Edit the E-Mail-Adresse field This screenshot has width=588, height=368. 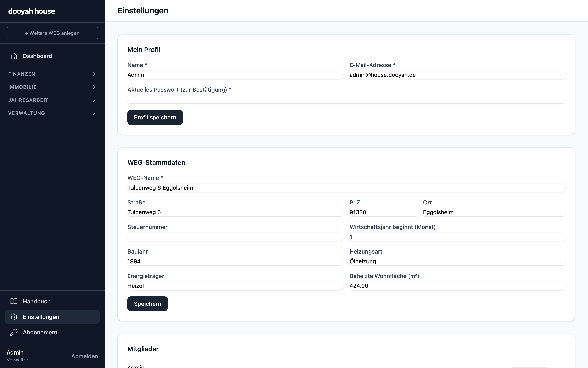tap(457, 75)
